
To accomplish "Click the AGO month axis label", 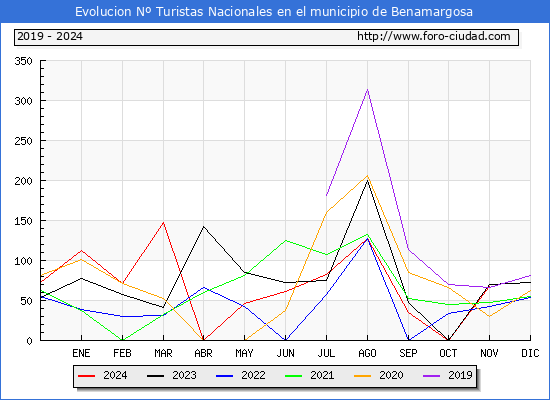I will [367, 353].
